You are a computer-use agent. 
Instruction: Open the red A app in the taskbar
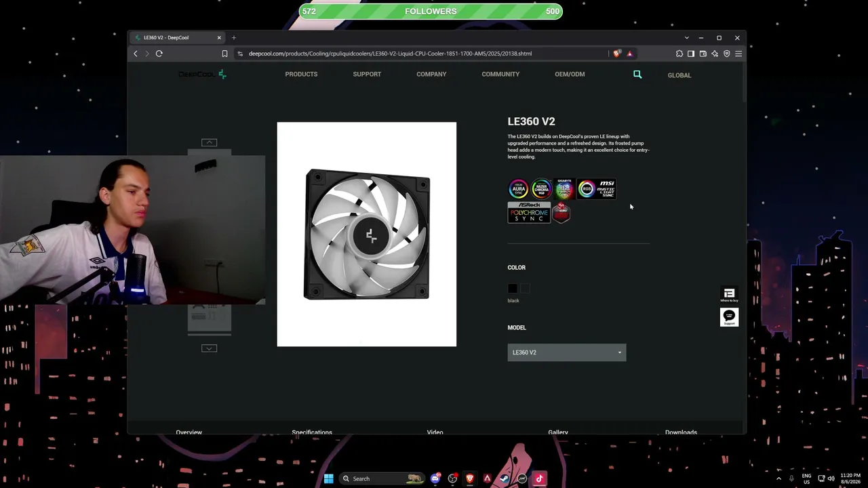click(x=487, y=479)
